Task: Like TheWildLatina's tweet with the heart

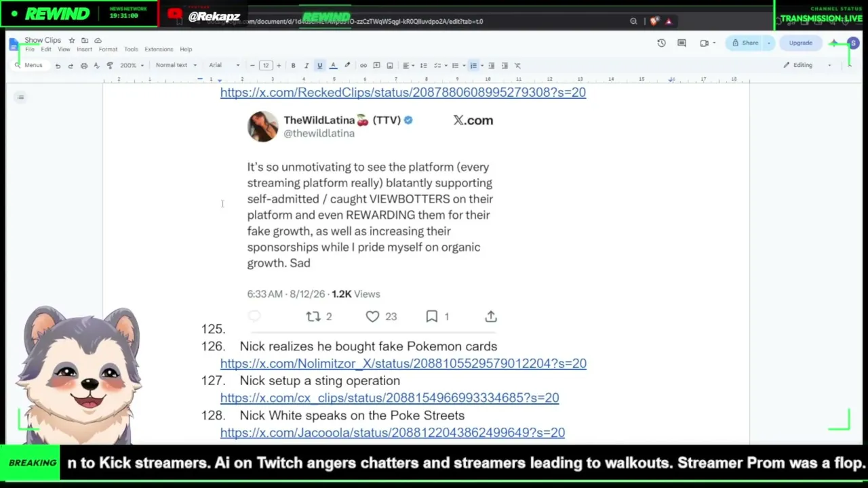Action: pyautogui.click(x=372, y=317)
